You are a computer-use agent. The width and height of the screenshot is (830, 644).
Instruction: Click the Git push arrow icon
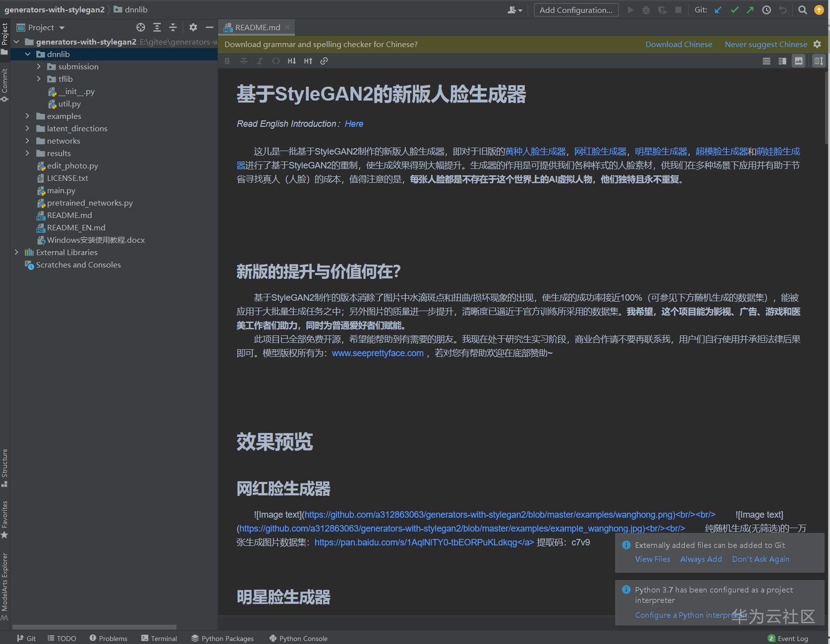750,10
